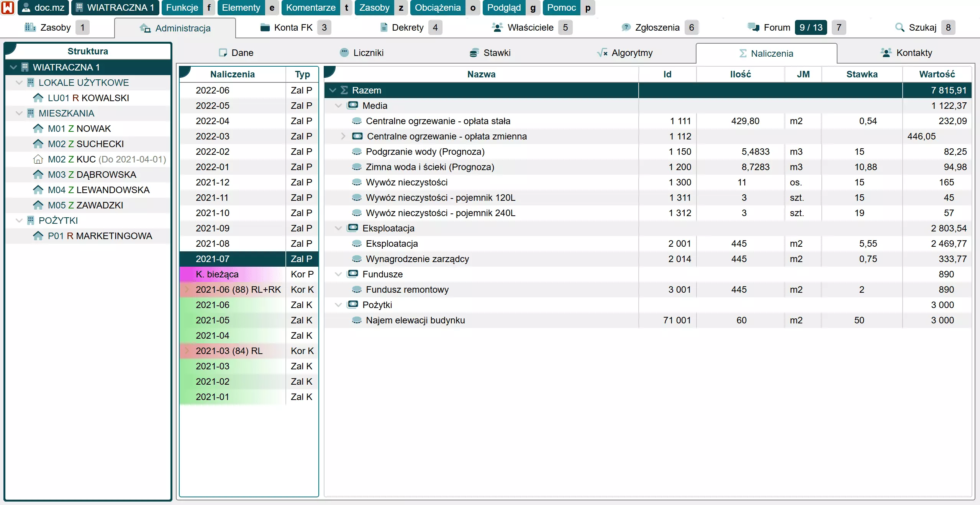This screenshot has width=980, height=505.
Task: Select the Administracja tab
Action: click(175, 28)
